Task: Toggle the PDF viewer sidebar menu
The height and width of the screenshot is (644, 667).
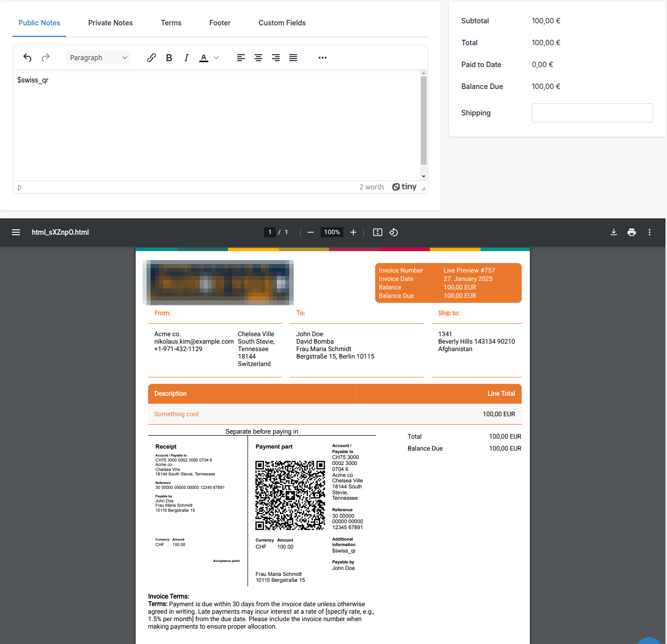Action: coord(16,232)
